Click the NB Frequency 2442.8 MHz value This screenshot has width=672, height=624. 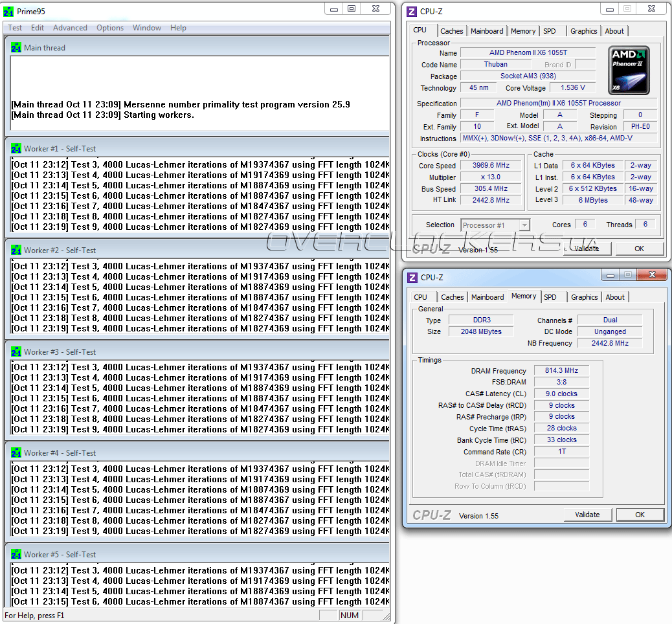coord(610,343)
